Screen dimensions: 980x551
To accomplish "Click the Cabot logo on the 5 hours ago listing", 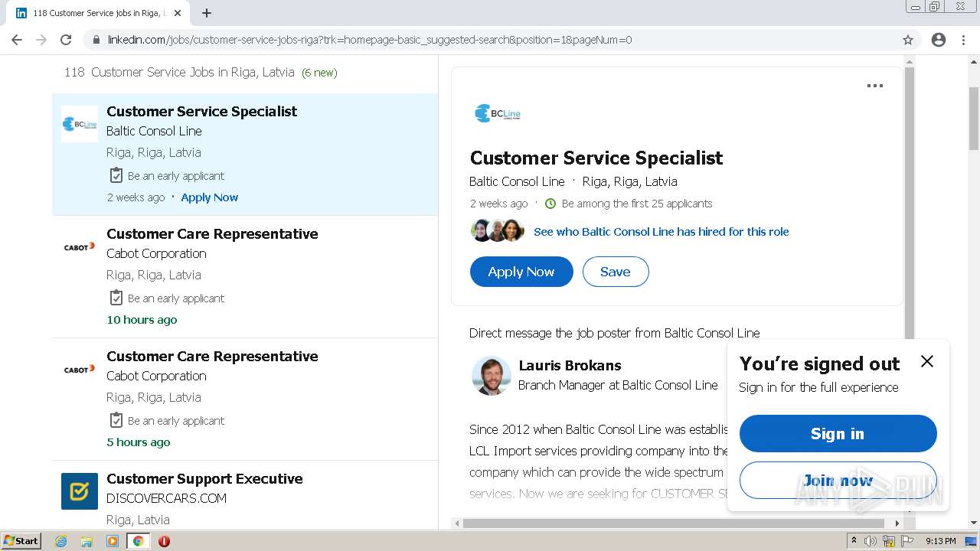I will click(x=80, y=369).
